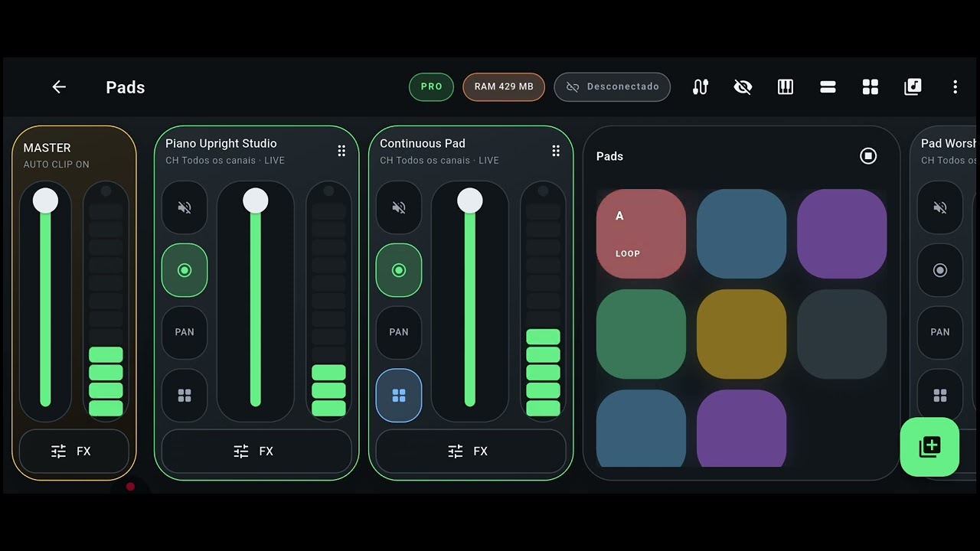Mute the Piano Upright Studio channel
The width and height of the screenshot is (980, 551).
click(x=185, y=207)
